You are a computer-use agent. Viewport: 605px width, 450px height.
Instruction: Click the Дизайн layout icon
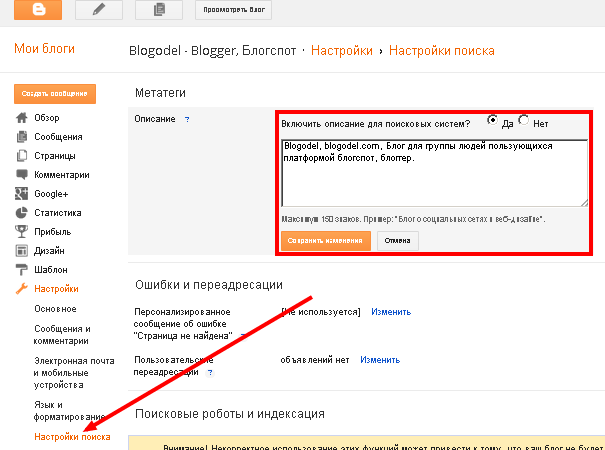click(22, 250)
